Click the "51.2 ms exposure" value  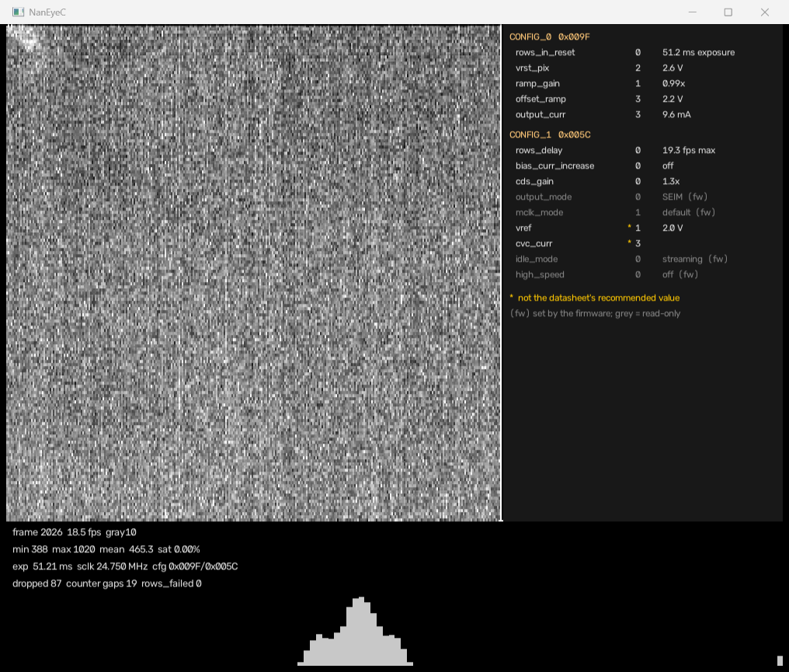698,52
